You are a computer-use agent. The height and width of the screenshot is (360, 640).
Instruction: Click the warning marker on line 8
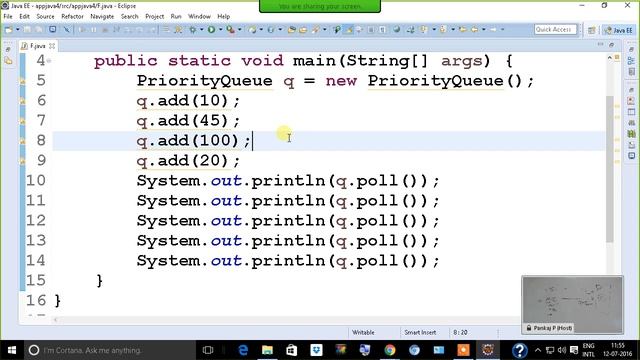click(x=22, y=141)
